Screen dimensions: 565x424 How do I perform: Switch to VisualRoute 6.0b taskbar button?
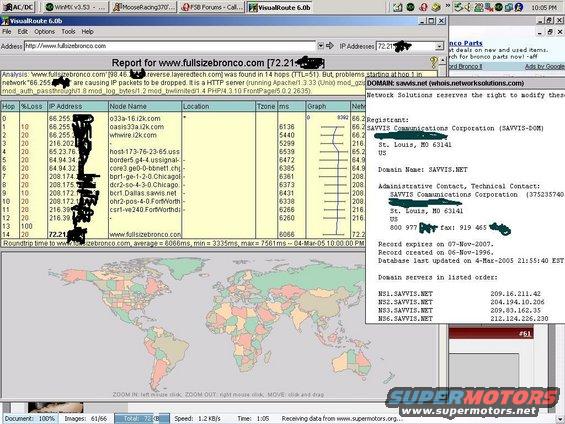click(x=280, y=7)
